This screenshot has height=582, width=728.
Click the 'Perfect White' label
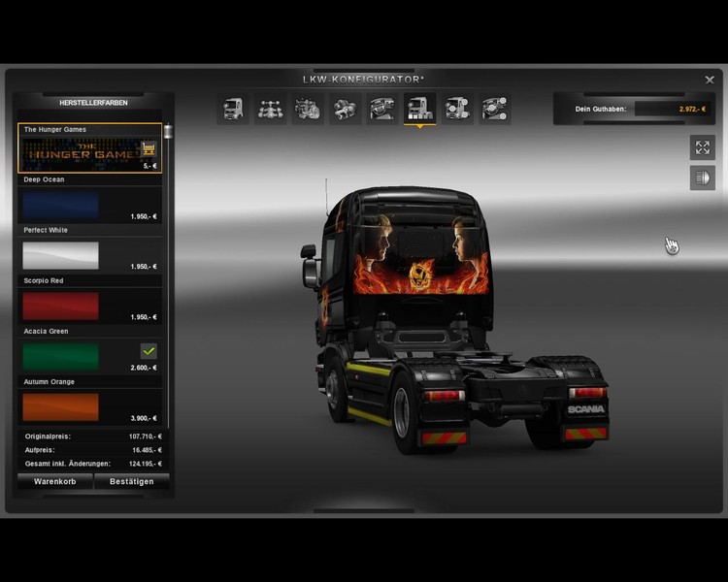click(46, 230)
